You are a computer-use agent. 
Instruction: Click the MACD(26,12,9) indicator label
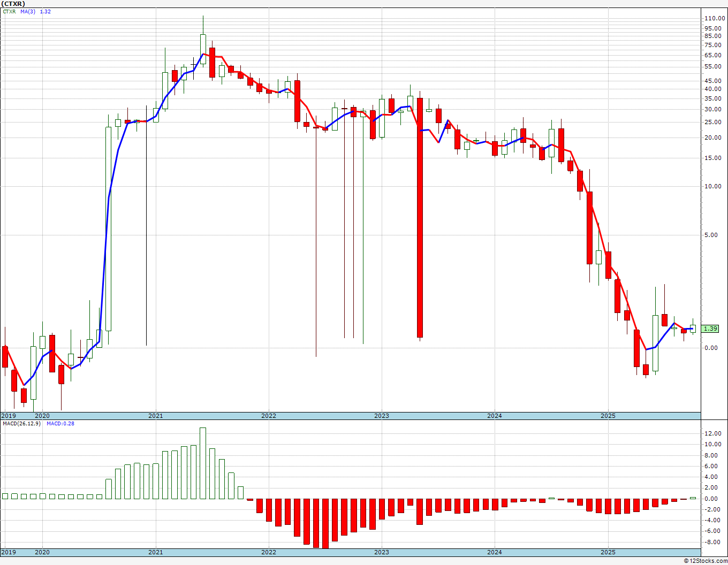click(20, 424)
